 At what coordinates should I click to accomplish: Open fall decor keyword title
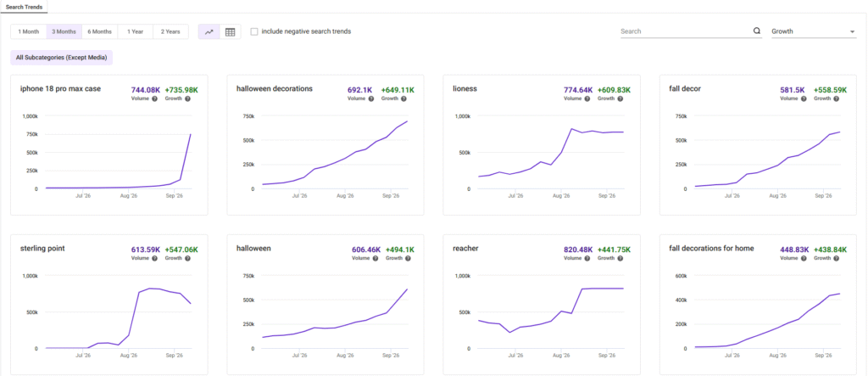pyautogui.click(x=686, y=89)
